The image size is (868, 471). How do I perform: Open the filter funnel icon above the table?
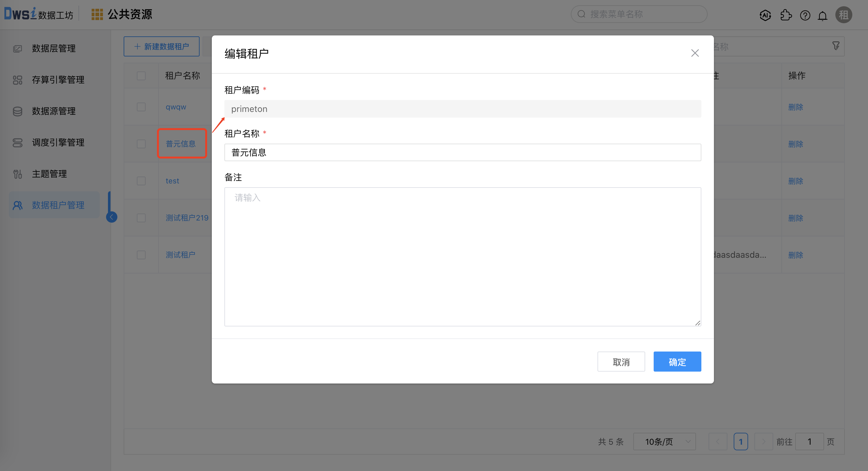coord(836,46)
